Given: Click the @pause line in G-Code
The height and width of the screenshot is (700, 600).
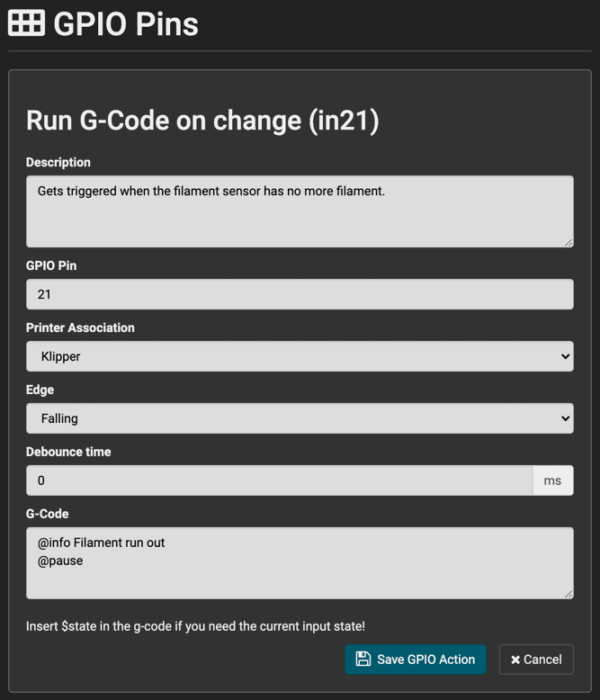Looking at the screenshot, I should tap(60, 561).
